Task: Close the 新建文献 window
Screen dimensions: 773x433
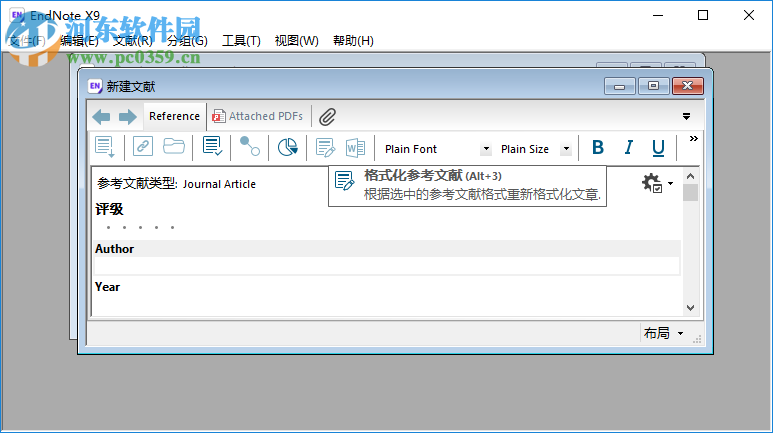Action: point(688,86)
